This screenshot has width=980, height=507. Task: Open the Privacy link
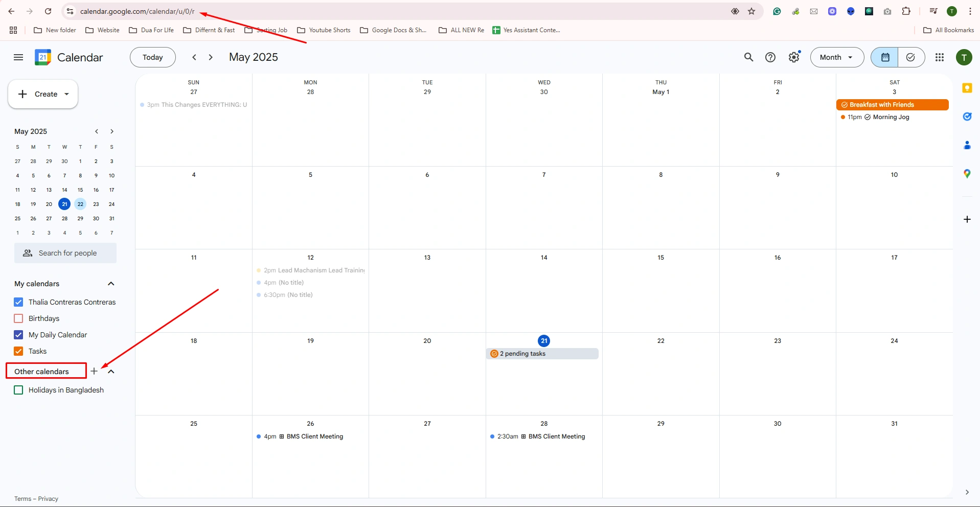(48, 499)
